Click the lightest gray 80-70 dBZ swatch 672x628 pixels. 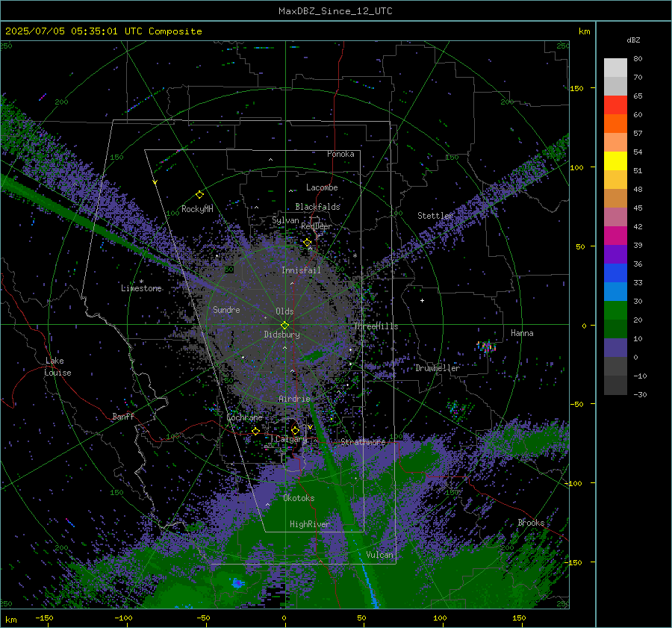click(x=615, y=68)
